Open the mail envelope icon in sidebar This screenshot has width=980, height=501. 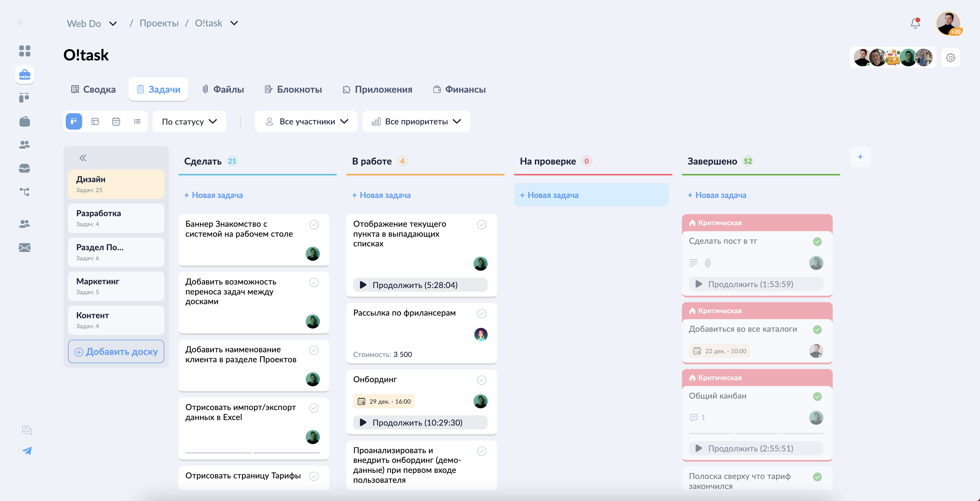click(24, 248)
